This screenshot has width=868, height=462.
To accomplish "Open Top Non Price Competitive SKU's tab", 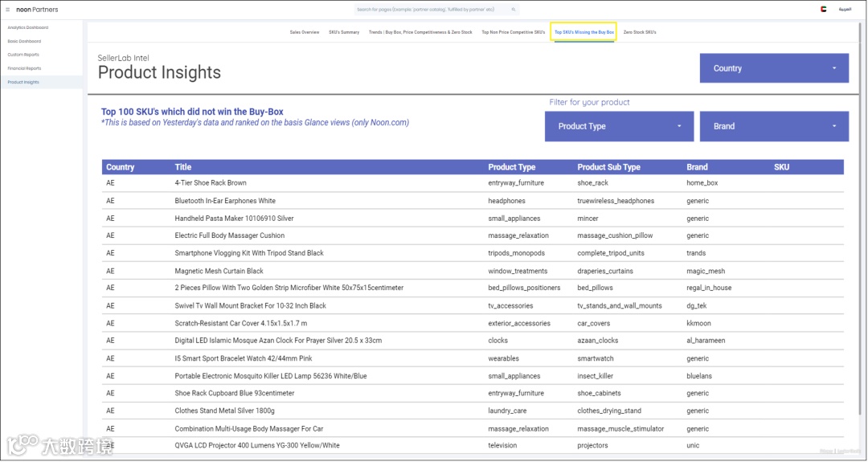I will point(513,32).
